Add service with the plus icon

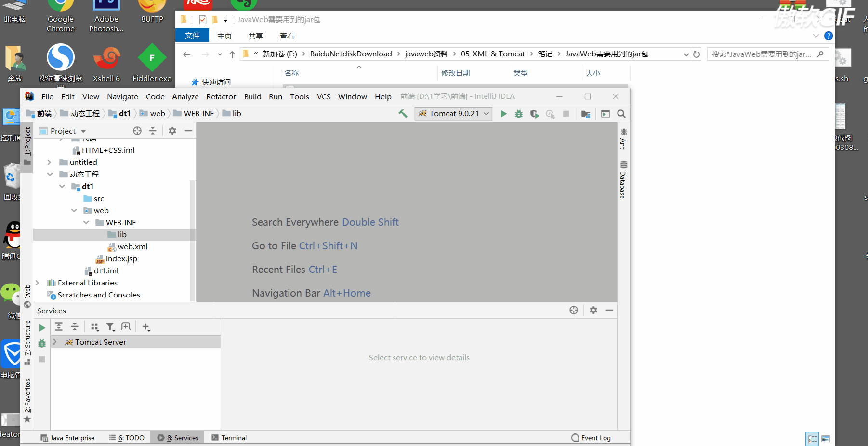146,327
